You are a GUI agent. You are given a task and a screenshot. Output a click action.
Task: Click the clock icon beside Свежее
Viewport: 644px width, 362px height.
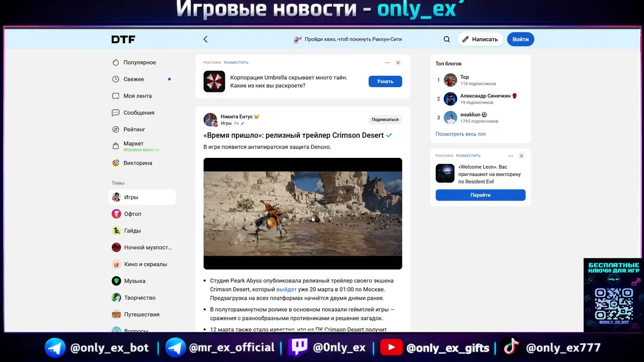(116, 79)
